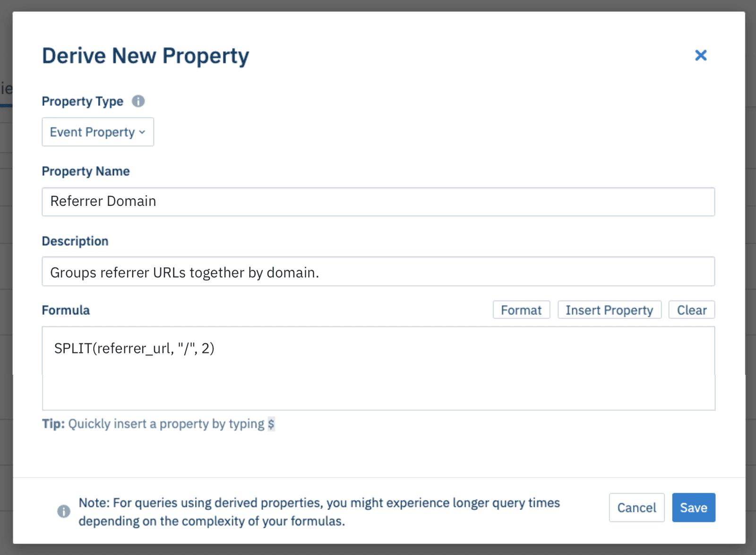Click the note text about longer query times
This screenshot has width=756, height=555.
(x=319, y=512)
